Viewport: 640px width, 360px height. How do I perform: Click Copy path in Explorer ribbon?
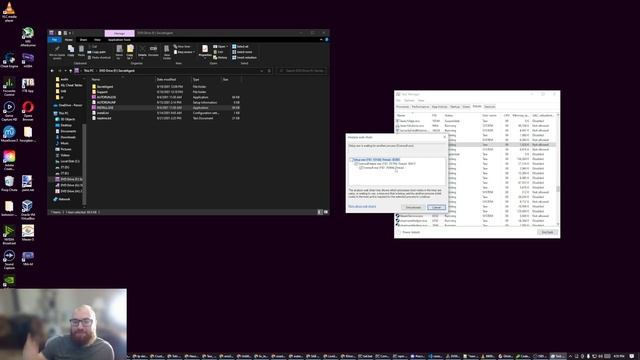(x=96, y=52)
